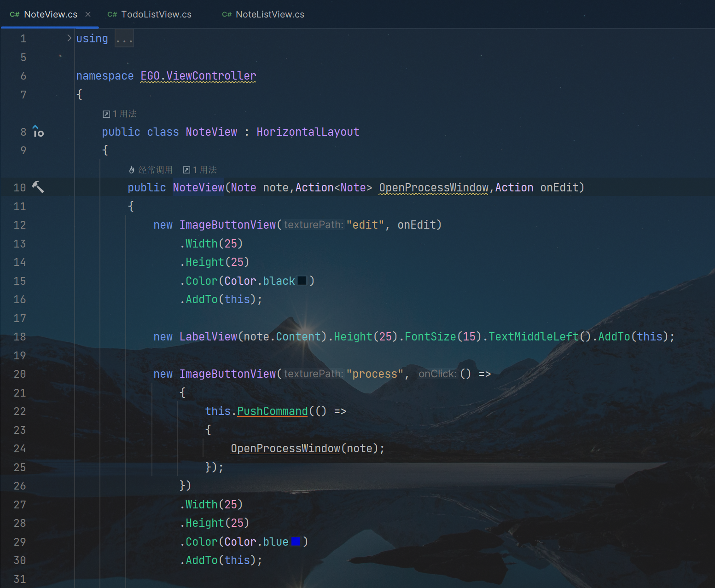
Task: Click the frequently called flame hint
Action: click(x=151, y=170)
